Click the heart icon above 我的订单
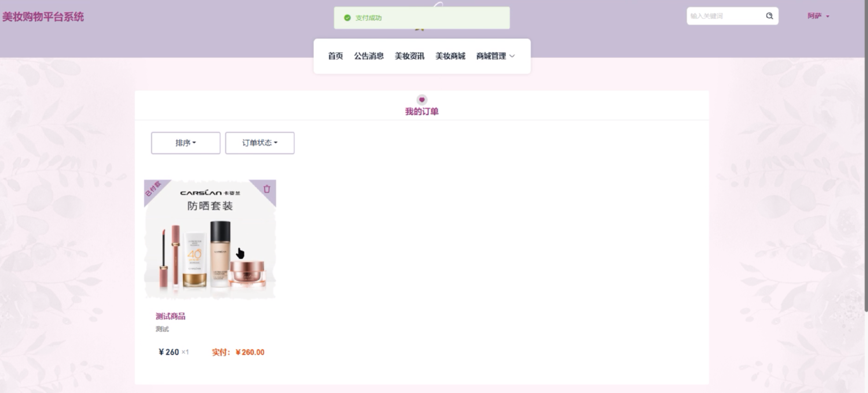This screenshot has height=393, width=868. pos(421,100)
